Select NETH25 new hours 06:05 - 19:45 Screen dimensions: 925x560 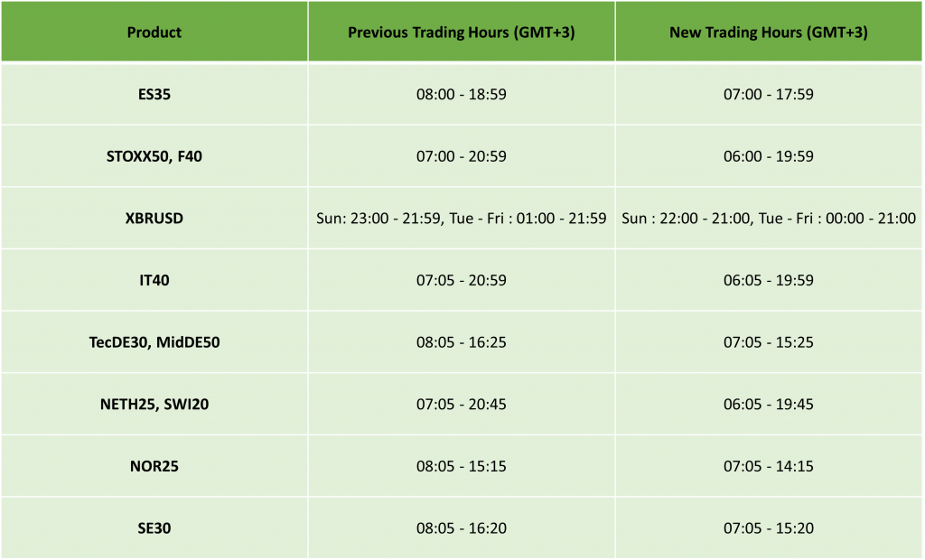[768, 405]
